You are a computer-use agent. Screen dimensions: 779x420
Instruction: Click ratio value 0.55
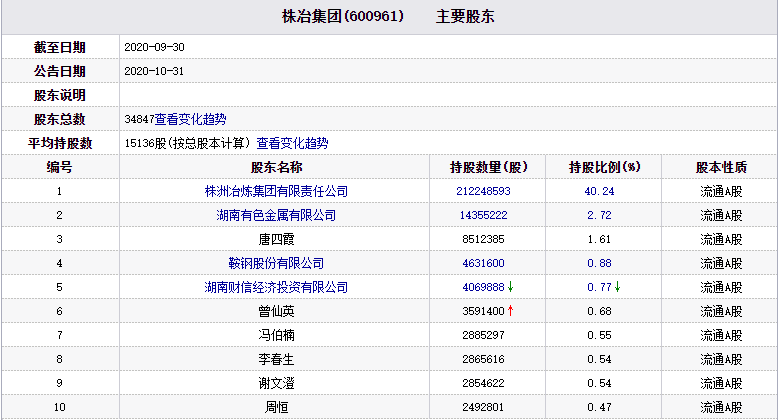599,335
